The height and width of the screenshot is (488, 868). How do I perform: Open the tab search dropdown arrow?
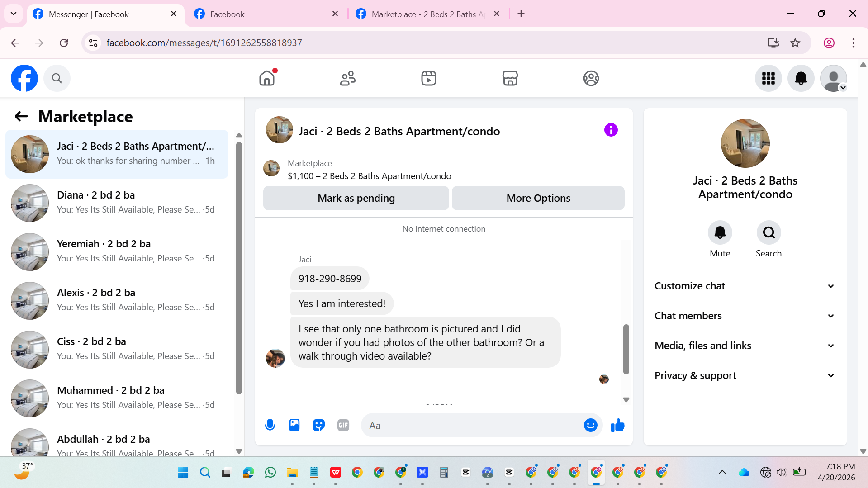click(x=14, y=14)
